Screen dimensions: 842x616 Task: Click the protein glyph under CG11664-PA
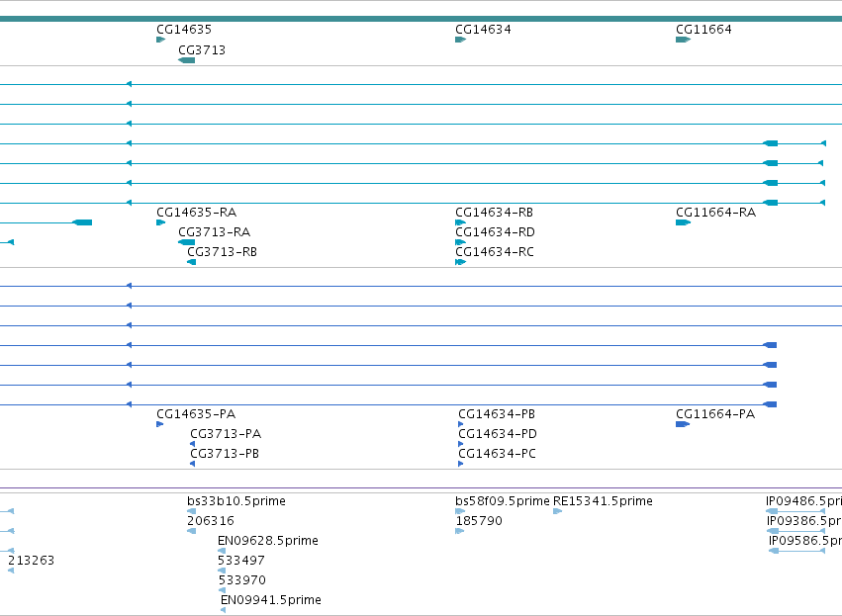pyautogui.click(x=683, y=424)
